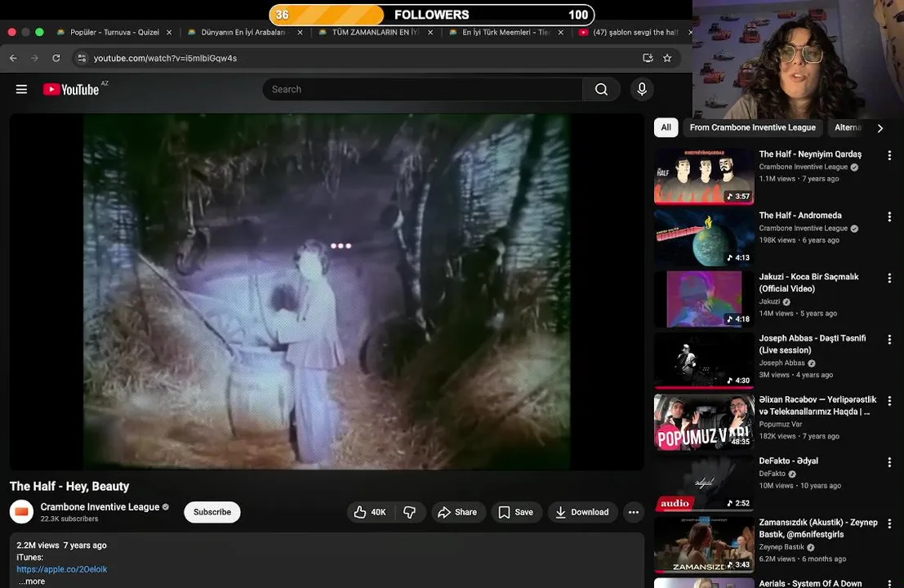Click the Followers goal progress bar
This screenshot has height=588, width=904.
(x=432, y=15)
